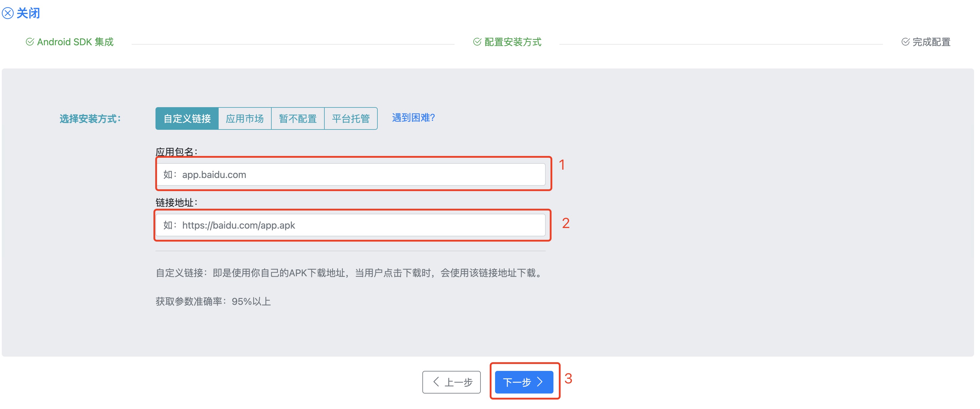980x409 pixels.
Task: Click the 关闭 text label
Action: tap(28, 14)
